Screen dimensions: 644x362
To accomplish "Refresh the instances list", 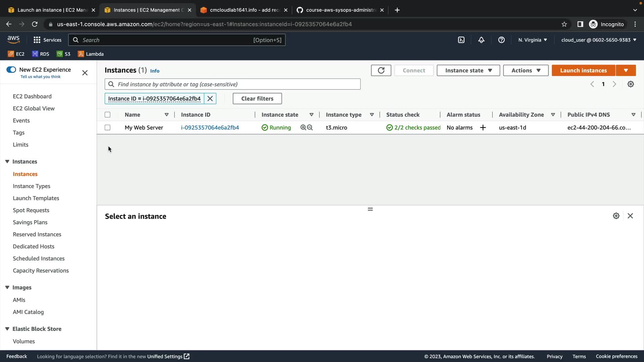I will tap(381, 70).
